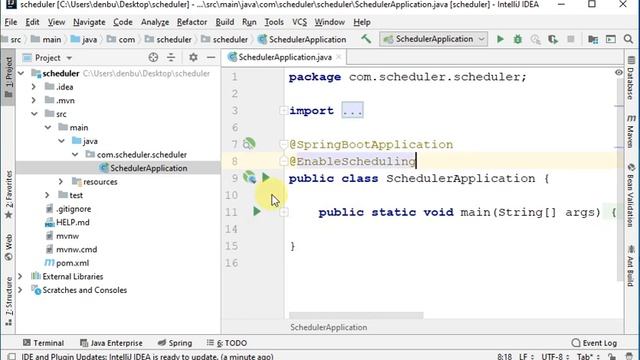Toggle the 1: Project side tab
Viewport: 640px width, 360px height.
pos(8,77)
